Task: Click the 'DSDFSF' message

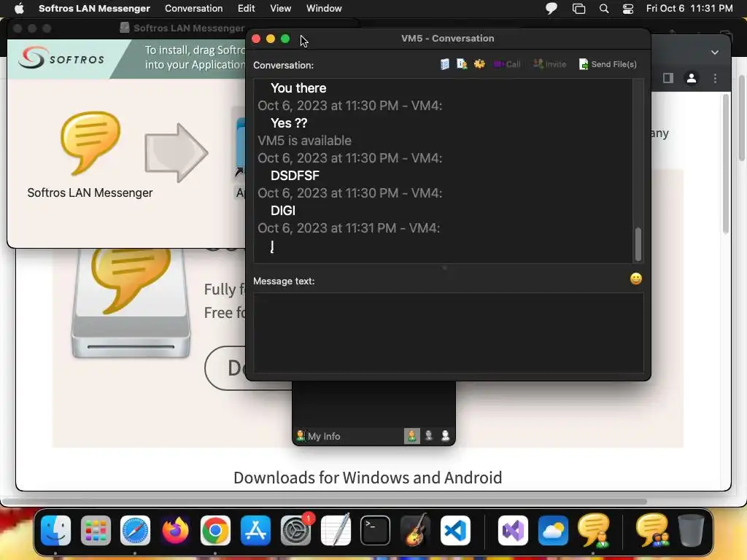Action: pyautogui.click(x=295, y=175)
